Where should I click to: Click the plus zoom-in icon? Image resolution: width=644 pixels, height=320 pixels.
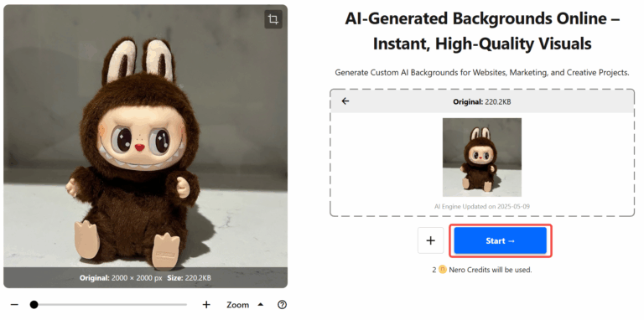pyautogui.click(x=206, y=304)
